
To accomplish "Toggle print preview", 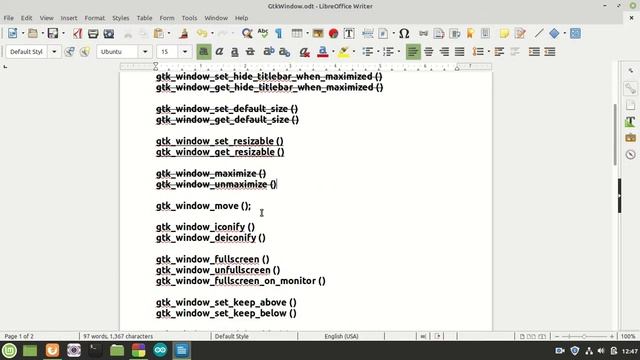I will pyautogui.click(x=109, y=33).
